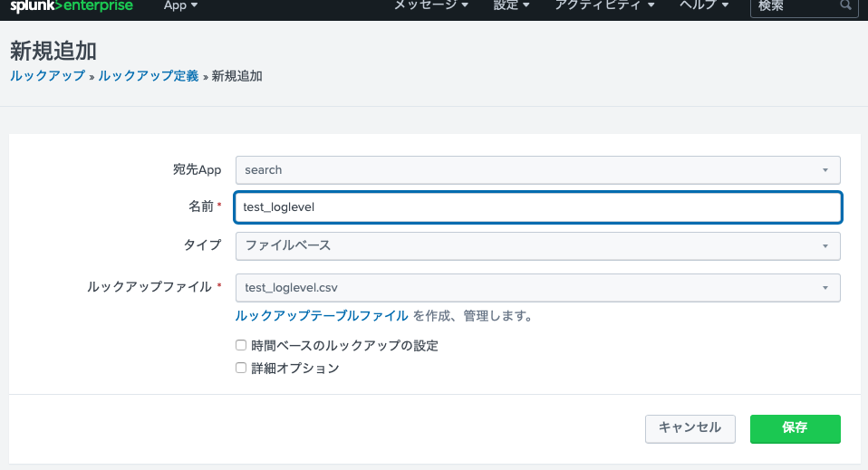Open the アクティビティ menu
This screenshot has width=868, height=470.
click(x=604, y=5)
